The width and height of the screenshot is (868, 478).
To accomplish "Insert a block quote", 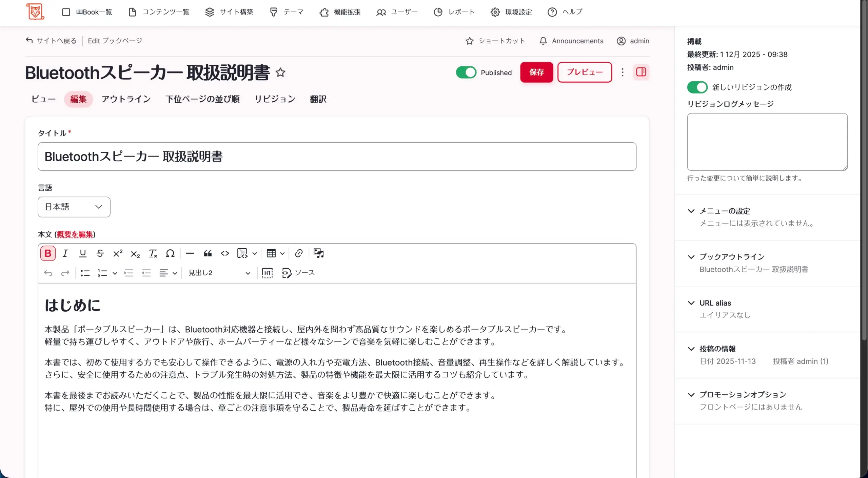I will [x=208, y=253].
